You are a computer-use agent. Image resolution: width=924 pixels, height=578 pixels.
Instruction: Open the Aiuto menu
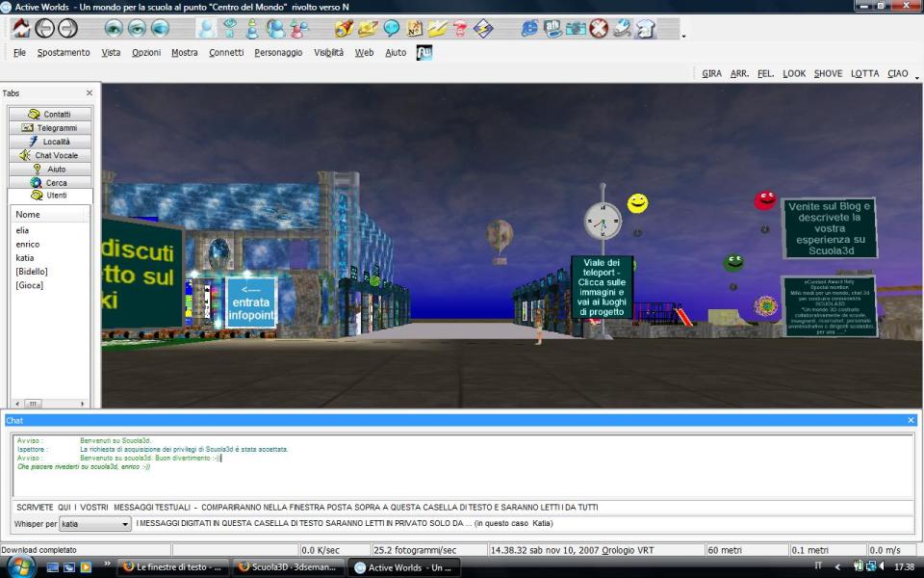pyautogui.click(x=396, y=52)
